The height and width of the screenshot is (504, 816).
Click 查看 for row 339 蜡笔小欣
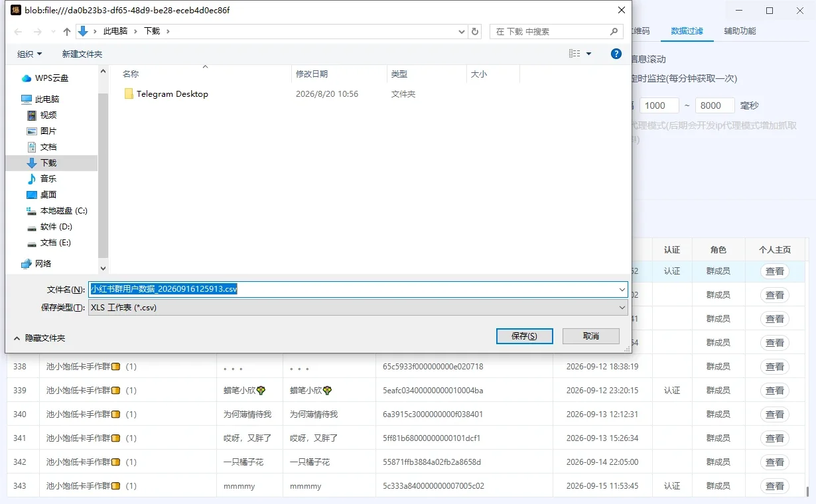775,391
